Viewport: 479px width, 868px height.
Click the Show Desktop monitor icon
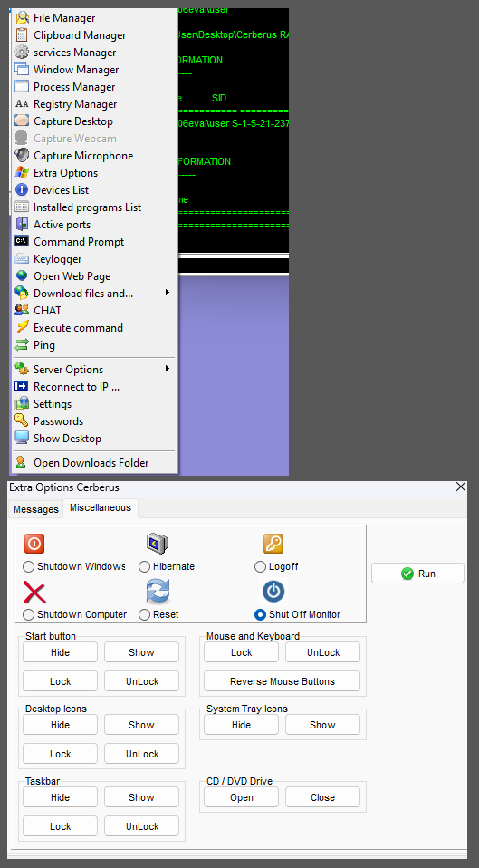point(22,438)
